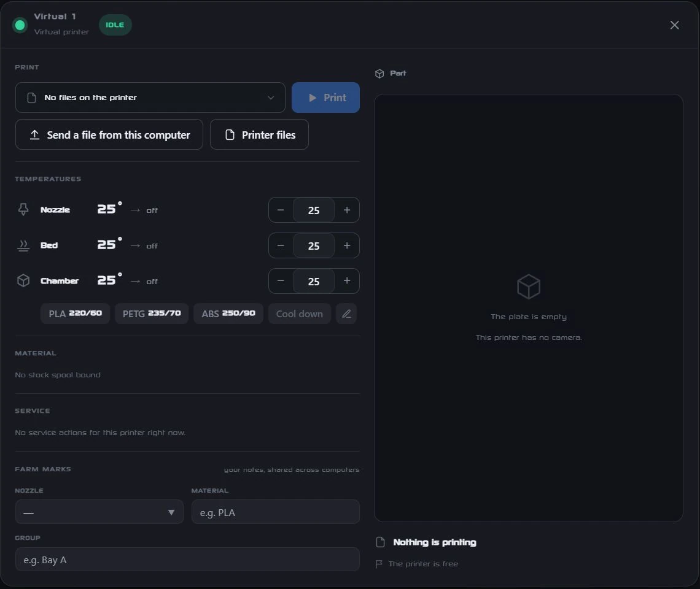Open the Farm Marks Nozzle dropdown

99,512
